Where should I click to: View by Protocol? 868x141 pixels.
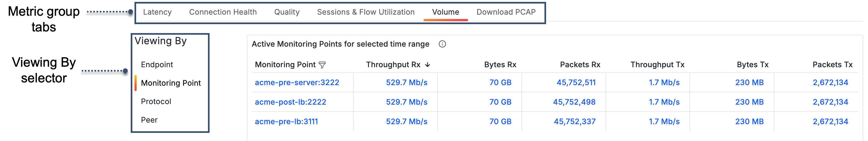coord(156,101)
